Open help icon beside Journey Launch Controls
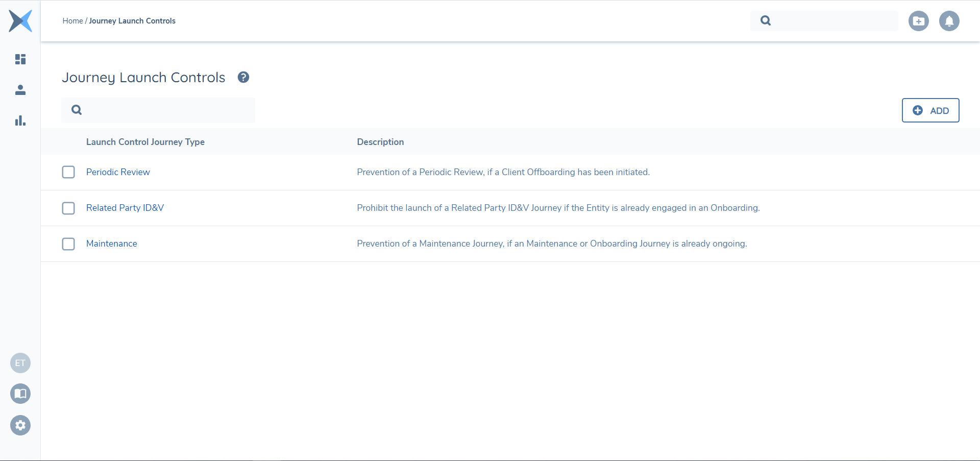The image size is (980, 461). point(243,77)
